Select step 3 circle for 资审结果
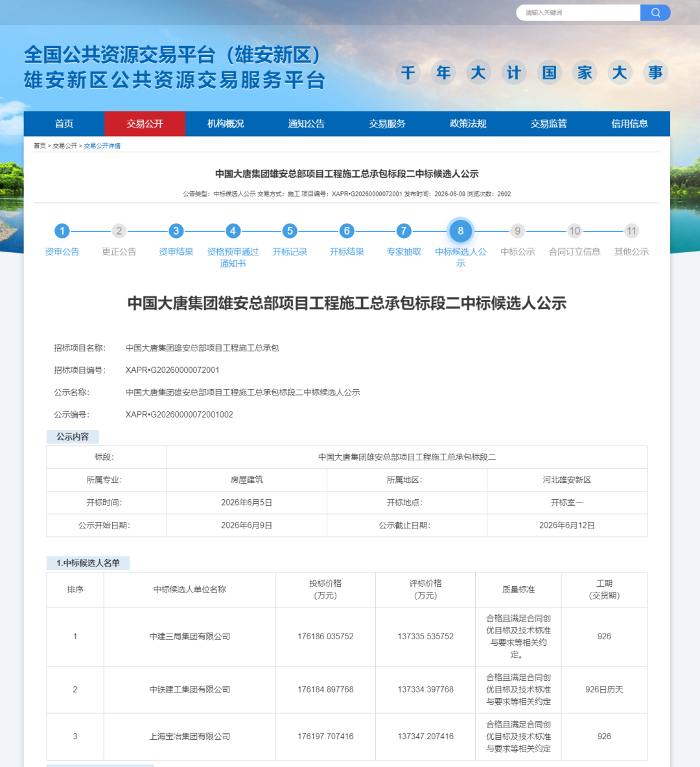700x767 pixels. click(x=176, y=231)
